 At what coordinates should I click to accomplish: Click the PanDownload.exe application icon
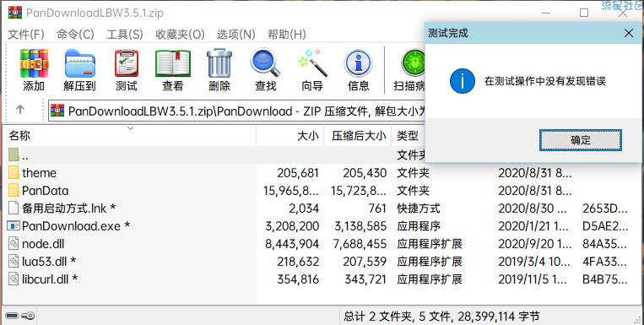14,225
